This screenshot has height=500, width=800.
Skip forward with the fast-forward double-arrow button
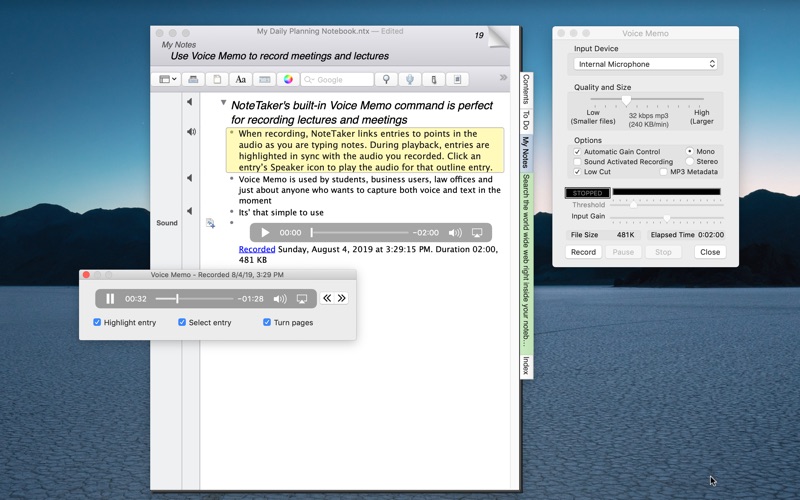pyautogui.click(x=341, y=298)
